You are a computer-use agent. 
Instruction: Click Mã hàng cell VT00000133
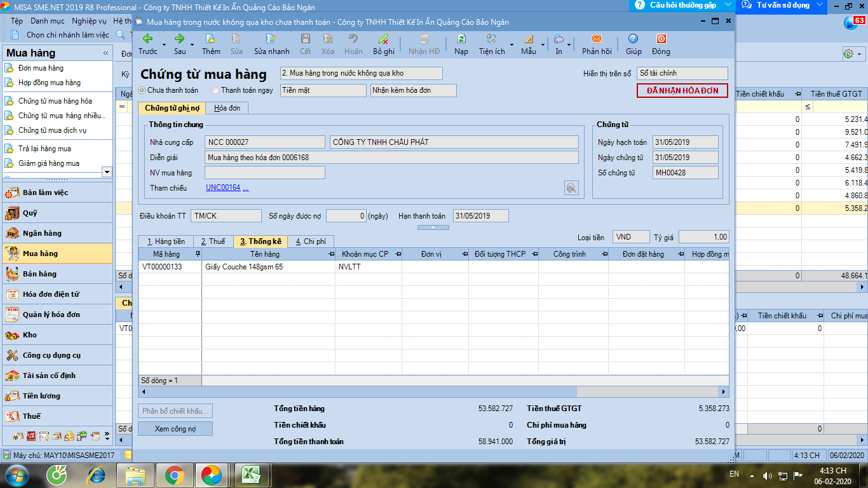(x=170, y=267)
